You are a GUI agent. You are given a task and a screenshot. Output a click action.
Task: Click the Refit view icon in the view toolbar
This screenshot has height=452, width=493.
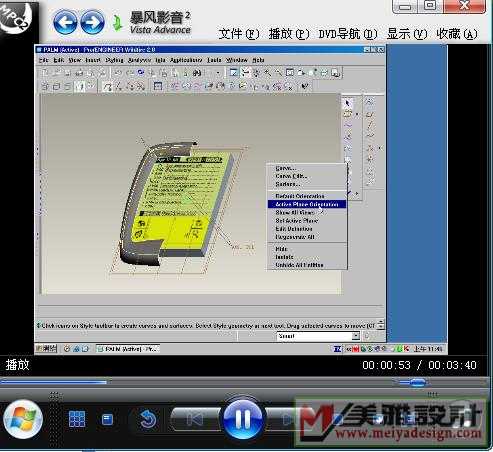click(290, 72)
